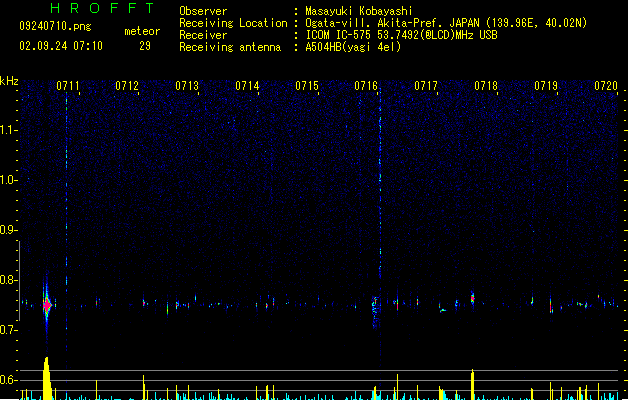This screenshot has height=400, width=629.
Task: Click the meteor count 29
Action: coord(145,46)
